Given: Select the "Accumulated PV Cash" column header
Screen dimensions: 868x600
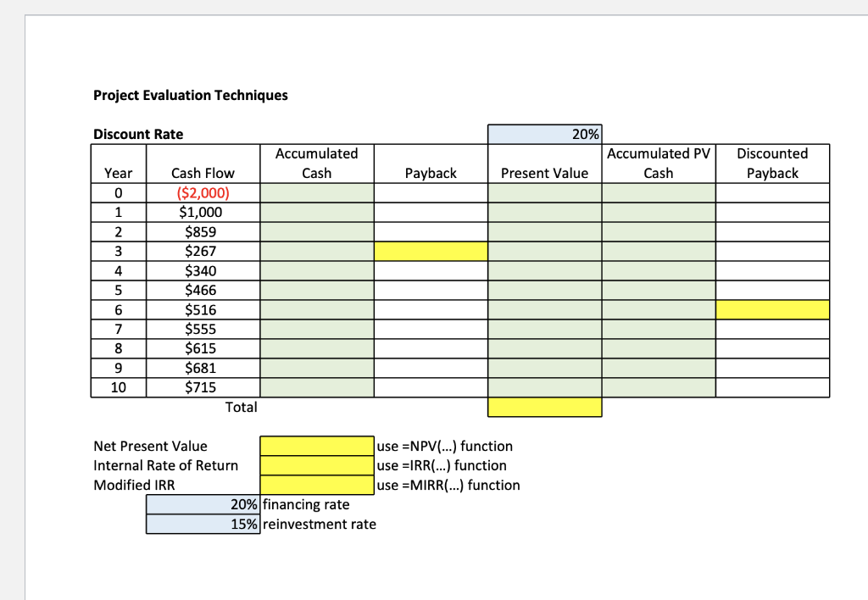Looking at the screenshot, I should coord(659,164).
